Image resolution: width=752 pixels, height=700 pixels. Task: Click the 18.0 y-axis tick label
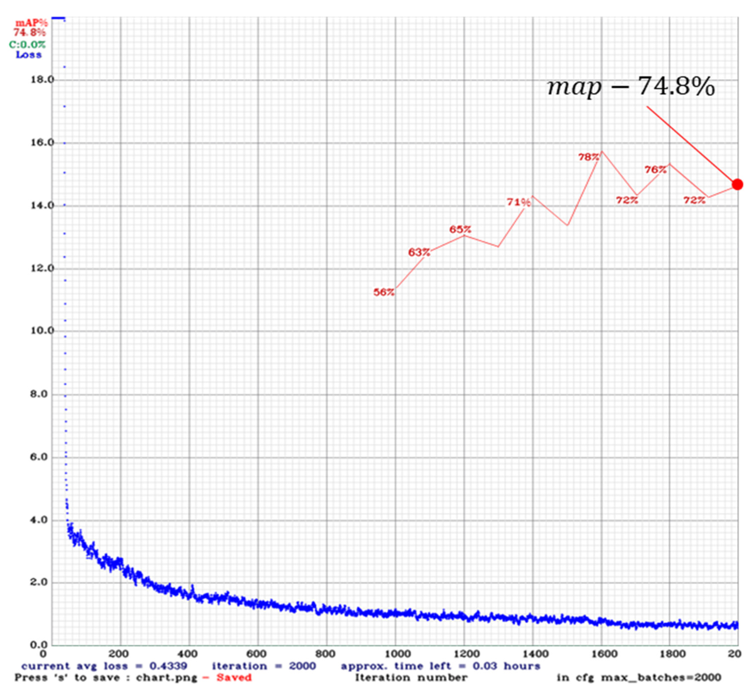pos(42,80)
